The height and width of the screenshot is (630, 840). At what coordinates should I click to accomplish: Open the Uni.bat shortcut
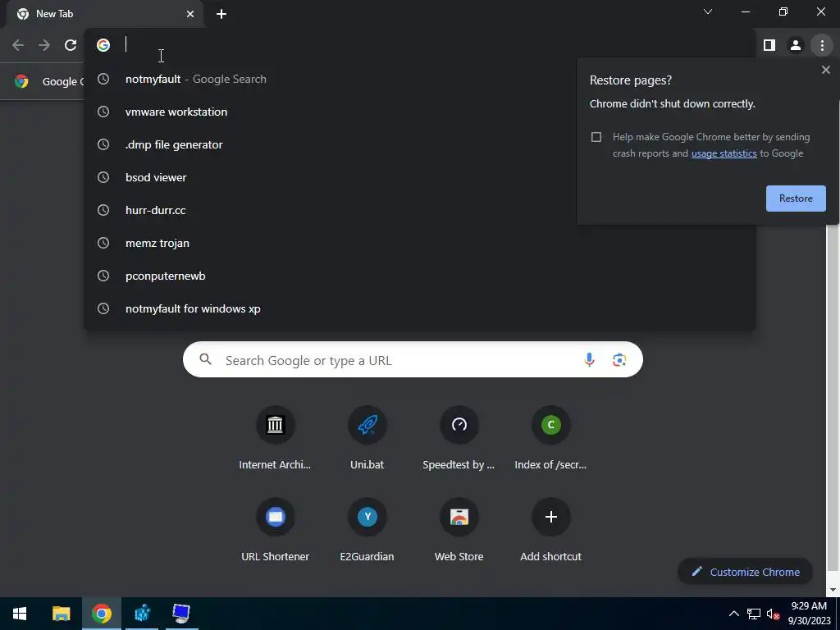click(367, 439)
